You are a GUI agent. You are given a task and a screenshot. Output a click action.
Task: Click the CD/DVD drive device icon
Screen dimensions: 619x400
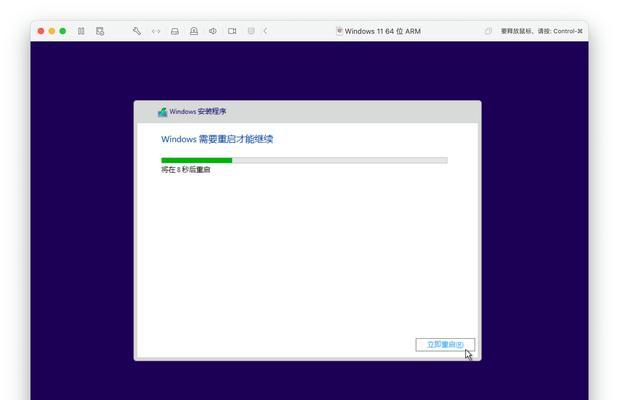pos(194,31)
